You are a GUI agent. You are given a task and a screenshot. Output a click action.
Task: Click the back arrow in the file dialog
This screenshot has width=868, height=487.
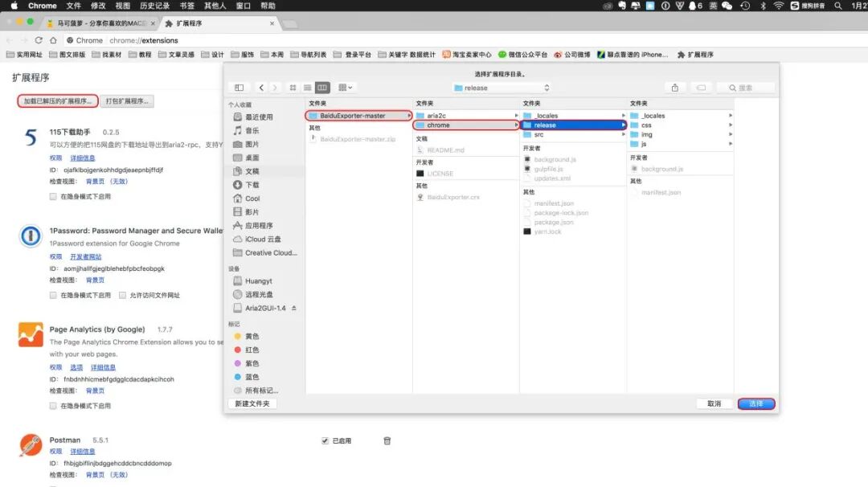[x=261, y=88]
